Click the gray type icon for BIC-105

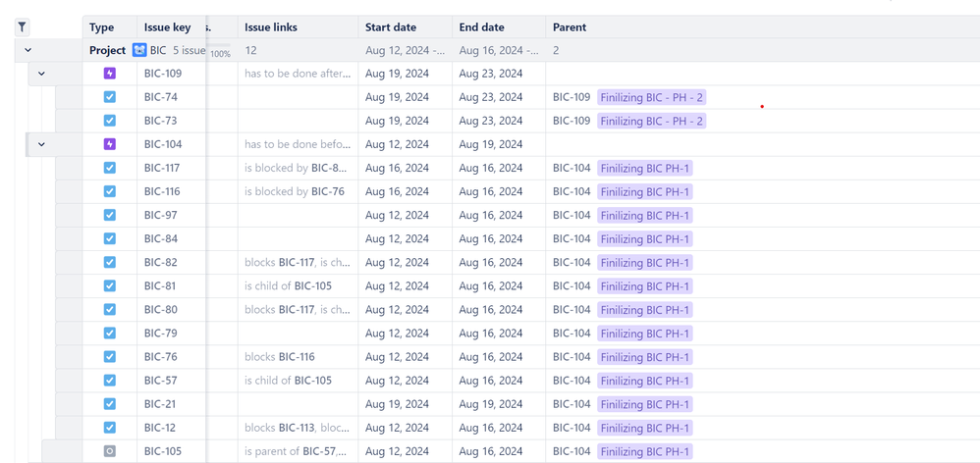click(x=110, y=451)
